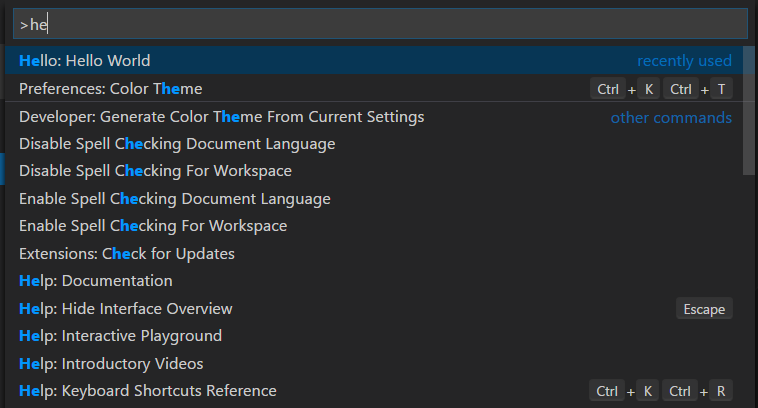The width and height of the screenshot is (758, 408).
Task: Click the T key badge for Color Theme
Action: (x=720, y=89)
